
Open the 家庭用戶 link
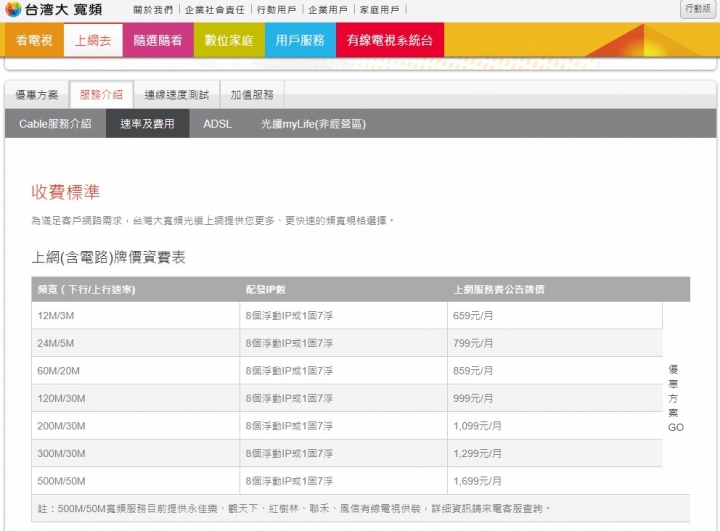point(380,10)
